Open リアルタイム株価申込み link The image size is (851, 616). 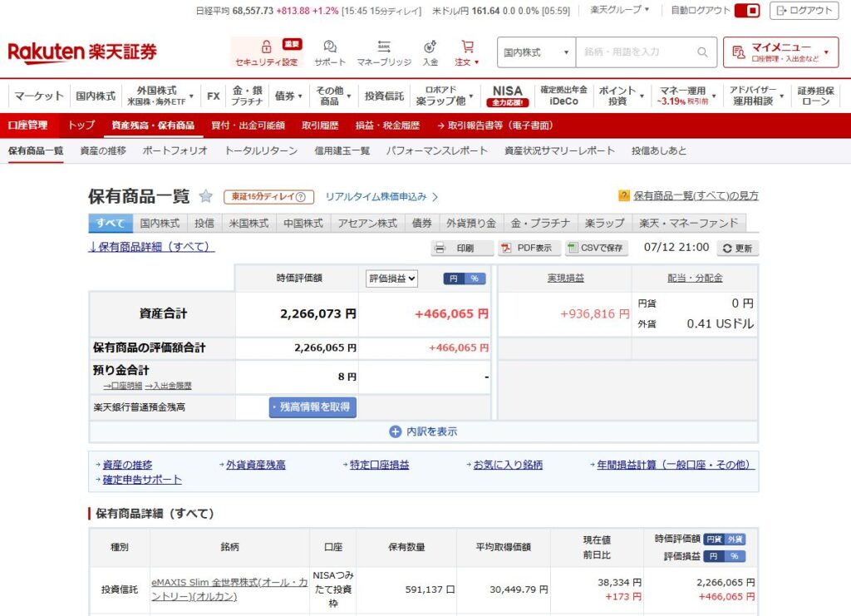(381, 196)
